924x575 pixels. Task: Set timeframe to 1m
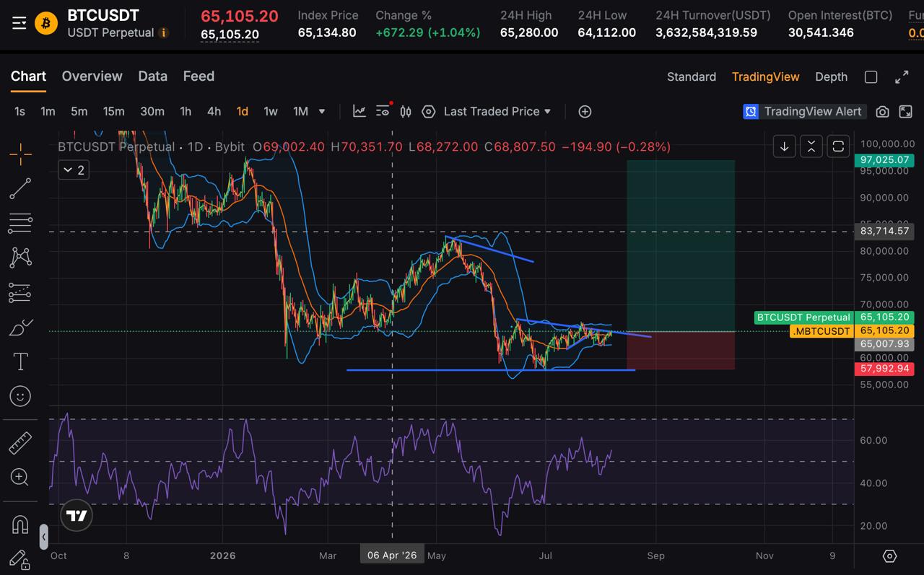click(x=48, y=111)
